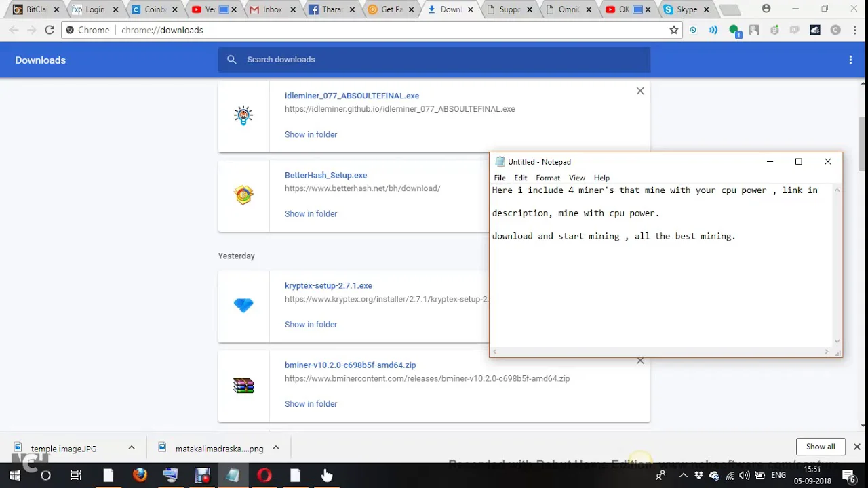Open Task View on the taskbar
The image size is (868, 488).
(x=76, y=476)
